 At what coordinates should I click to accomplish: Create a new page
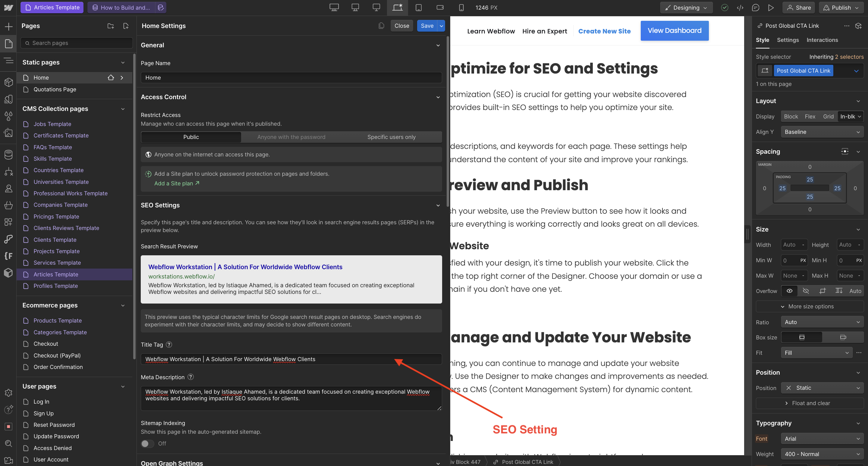pos(126,26)
